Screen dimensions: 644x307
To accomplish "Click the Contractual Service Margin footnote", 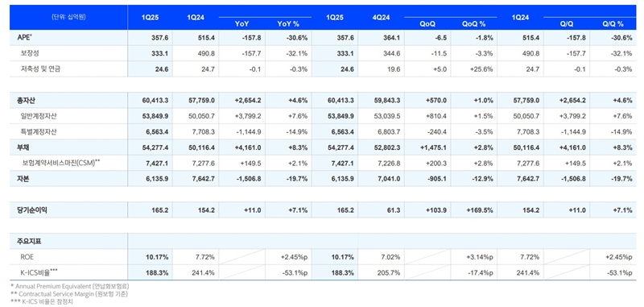I will [x=68, y=294].
